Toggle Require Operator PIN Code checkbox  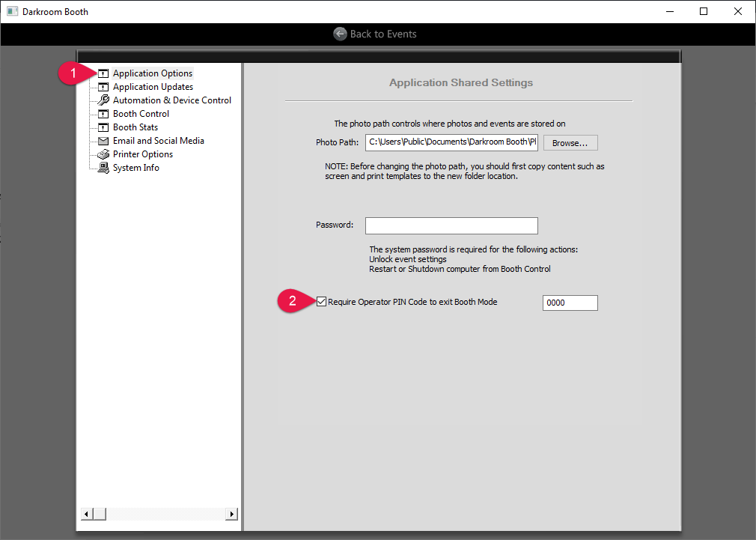(x=322, y=302)
